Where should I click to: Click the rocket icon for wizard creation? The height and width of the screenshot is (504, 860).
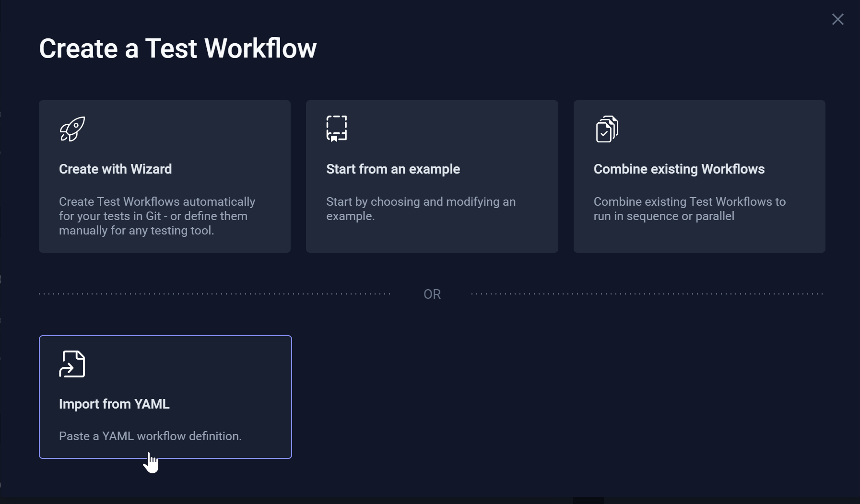click(72, 129)
